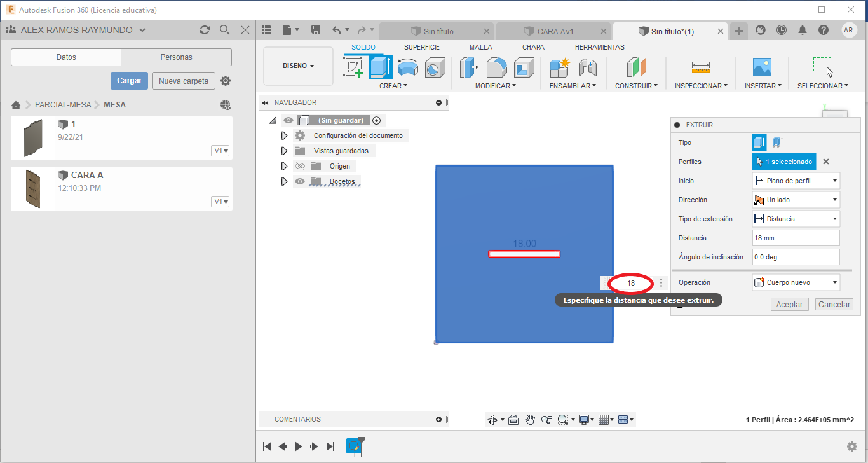Click the Pan hand tool

tap(530, 420)
